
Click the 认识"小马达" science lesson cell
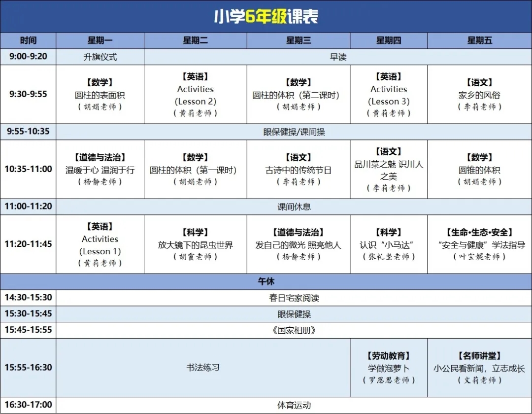pos(389,244)
